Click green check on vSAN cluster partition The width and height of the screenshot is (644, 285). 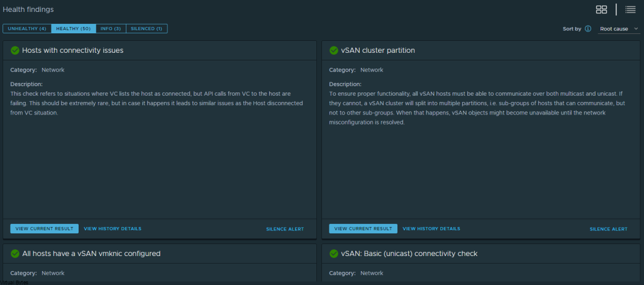pyautogui.click(x=333, y=50)
